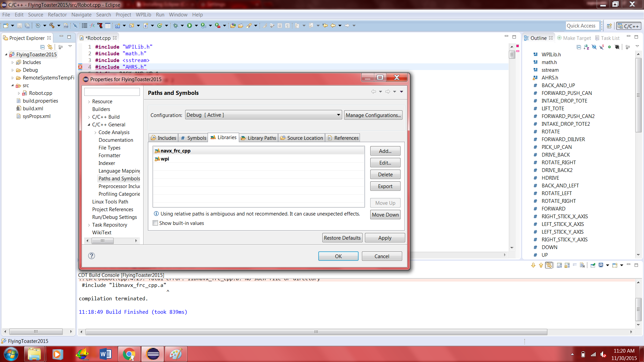
Task: Expand the Code Analysis node
Action: point(95,132)
